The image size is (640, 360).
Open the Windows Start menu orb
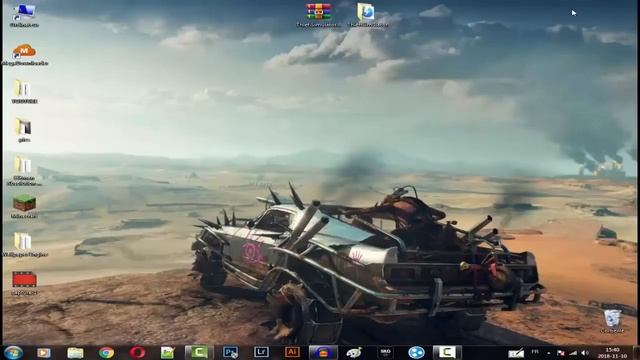[13, 353]
